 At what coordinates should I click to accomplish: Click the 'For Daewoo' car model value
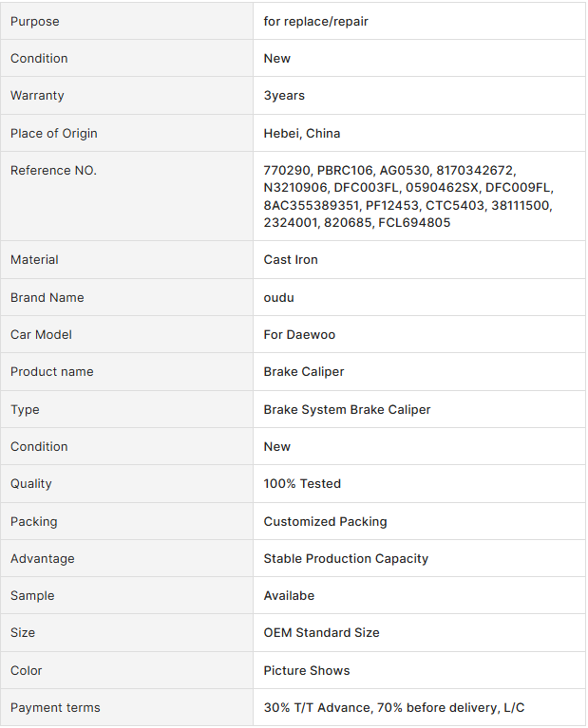point(299,334)
